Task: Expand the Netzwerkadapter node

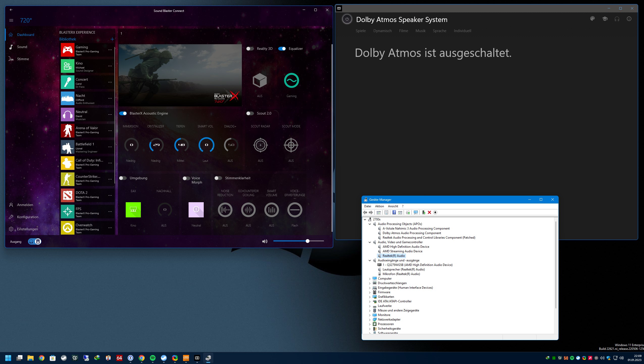Action: coord(370,320)
